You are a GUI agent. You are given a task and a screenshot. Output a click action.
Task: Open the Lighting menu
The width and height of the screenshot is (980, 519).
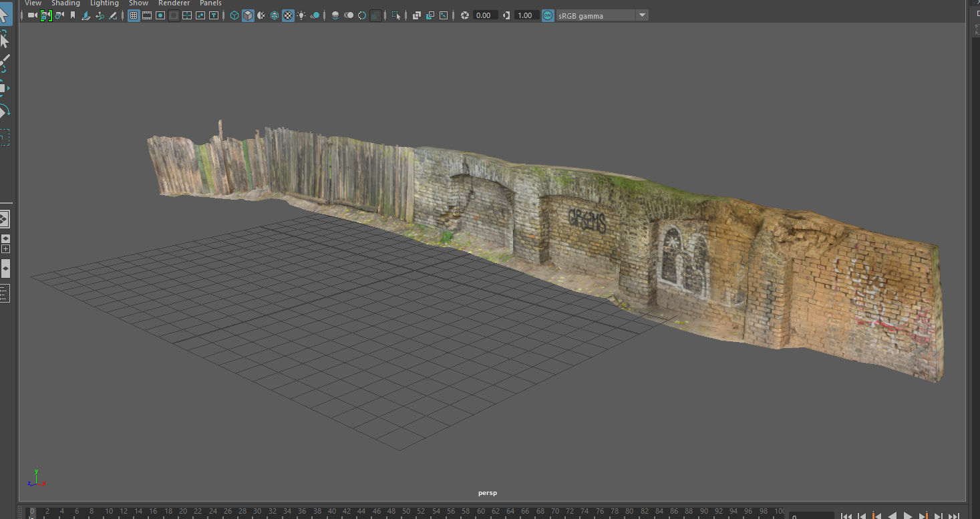(104, 3)
